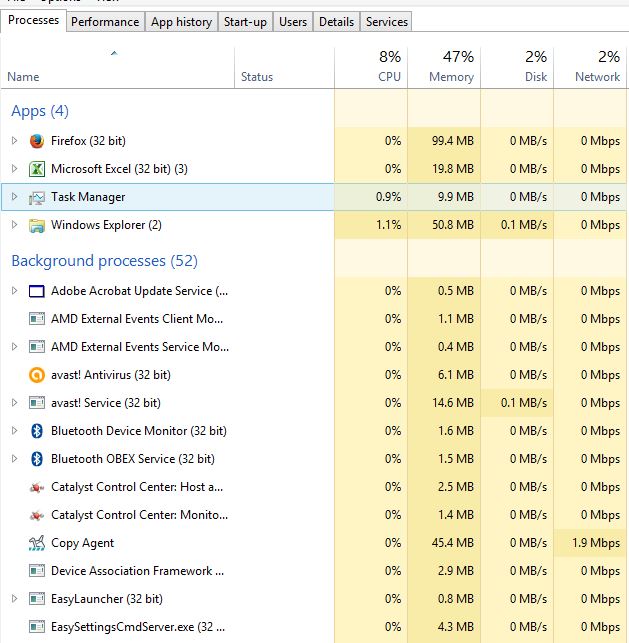Select Firefox (32 bit) process name
The height and width of the screenshot is (643, 629).
[x=88, y=141]
